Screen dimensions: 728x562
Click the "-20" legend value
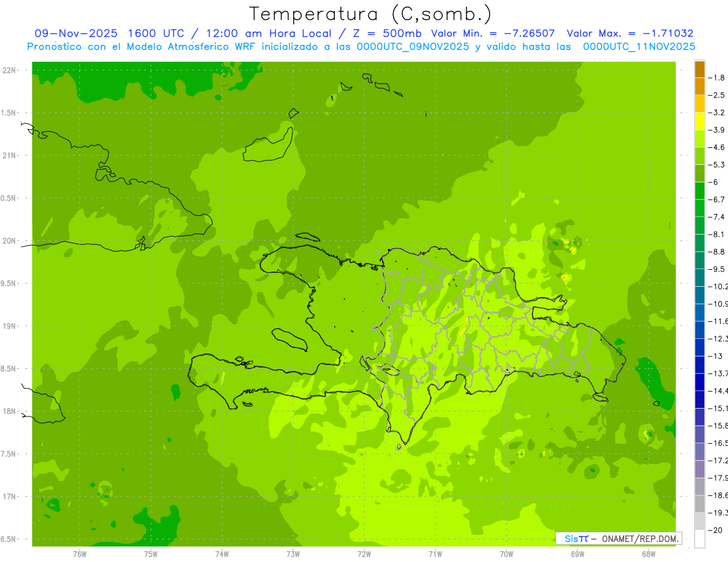[x=716, y=530]
